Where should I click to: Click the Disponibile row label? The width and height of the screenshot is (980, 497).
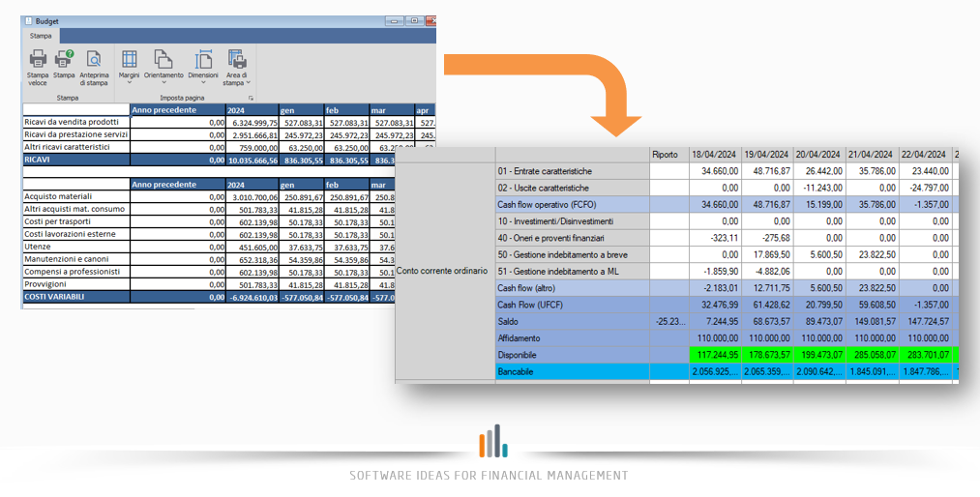click(x=572, y=355)
